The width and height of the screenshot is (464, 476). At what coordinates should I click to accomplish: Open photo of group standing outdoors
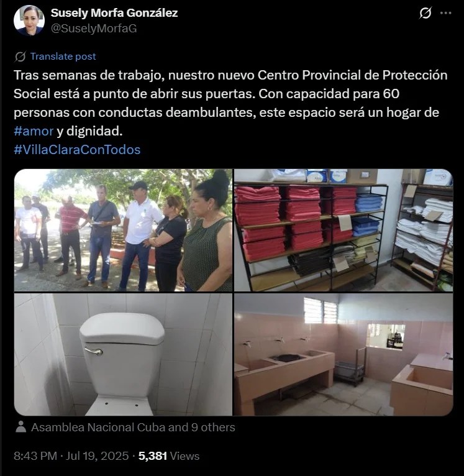[123, 230]
